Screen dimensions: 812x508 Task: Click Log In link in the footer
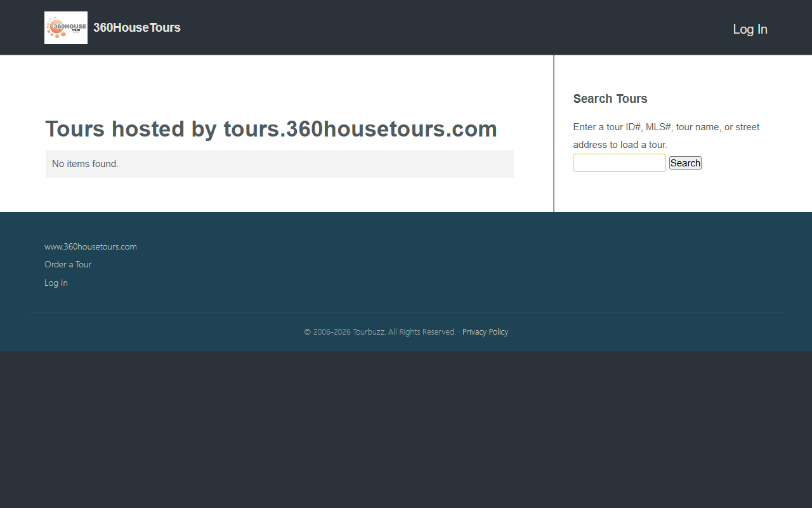(x=56, y=283)
